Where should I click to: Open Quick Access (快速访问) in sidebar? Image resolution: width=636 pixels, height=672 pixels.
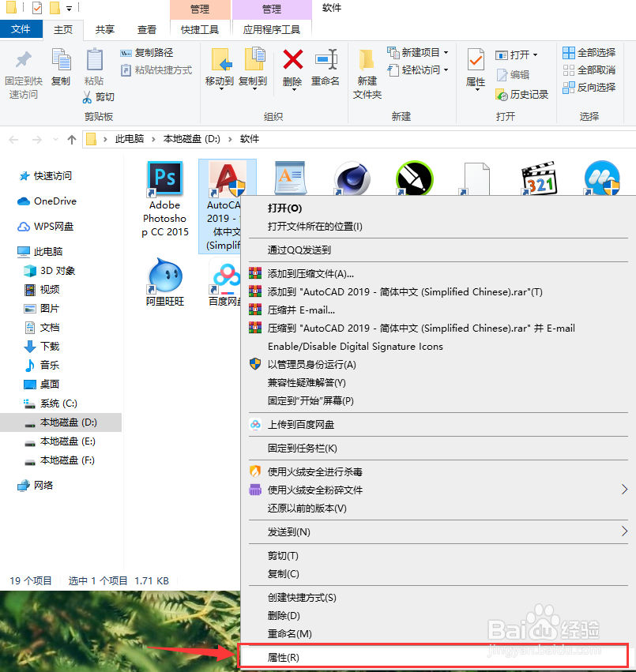tap(46, 176)
